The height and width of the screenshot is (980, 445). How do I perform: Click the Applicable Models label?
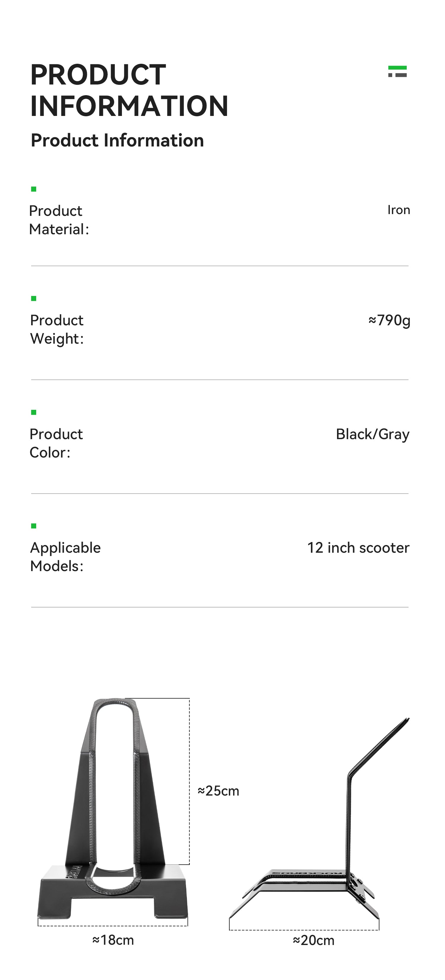tap(66, 557)
